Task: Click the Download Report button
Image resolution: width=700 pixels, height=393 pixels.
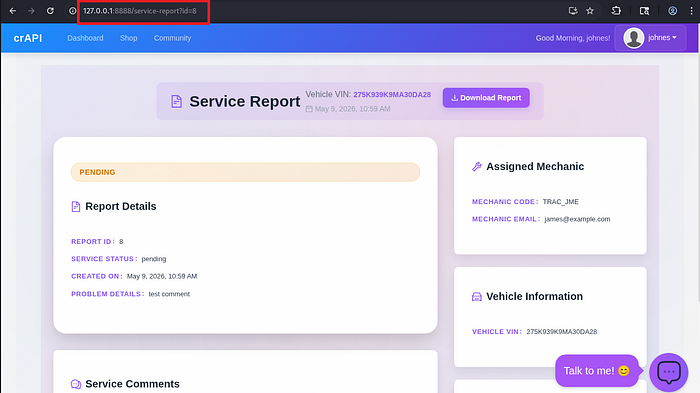Action: [486, 98]
